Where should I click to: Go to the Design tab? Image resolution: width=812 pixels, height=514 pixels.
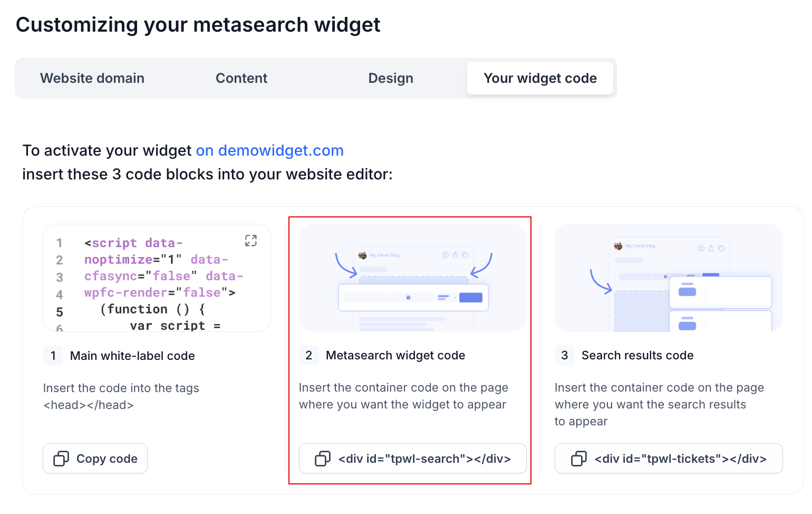pos(391,78)
